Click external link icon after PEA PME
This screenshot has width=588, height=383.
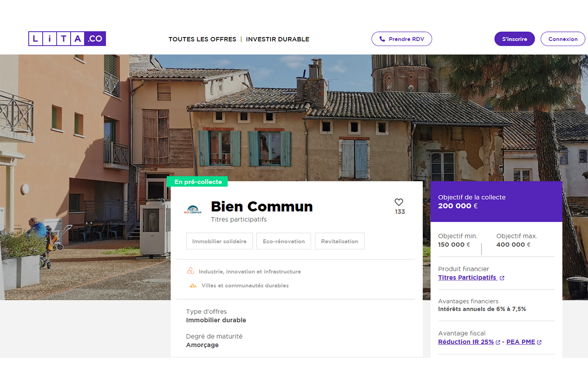click(x=539, y=342)
